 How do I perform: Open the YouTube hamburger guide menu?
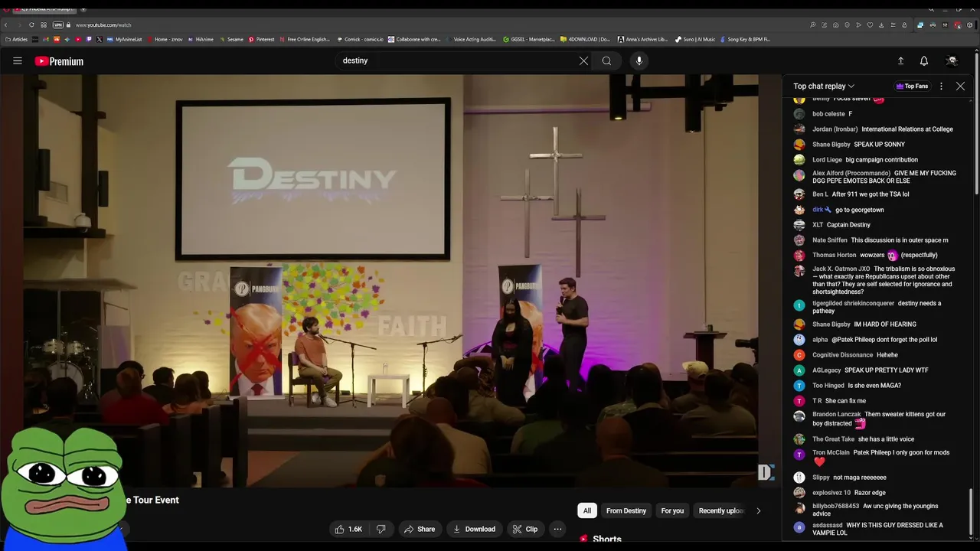pos(18,60)
